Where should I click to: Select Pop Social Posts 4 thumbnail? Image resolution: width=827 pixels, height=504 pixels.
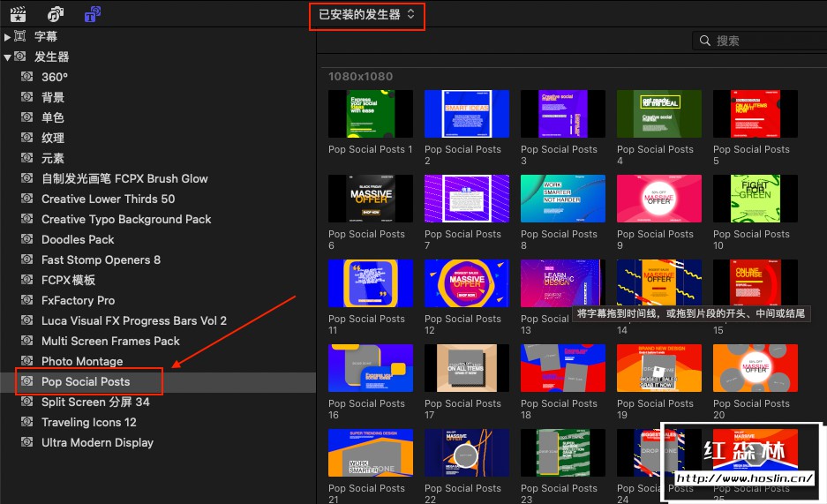tap(659, 114)
